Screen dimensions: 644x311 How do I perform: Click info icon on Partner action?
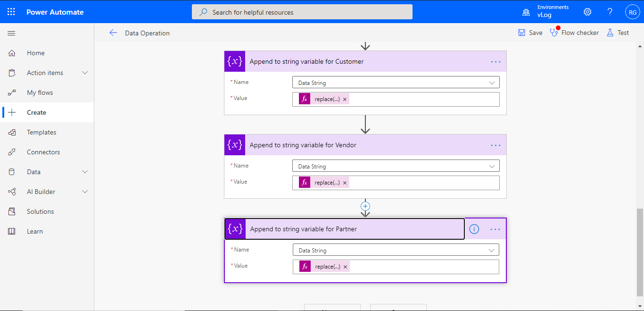pos(474,229)
